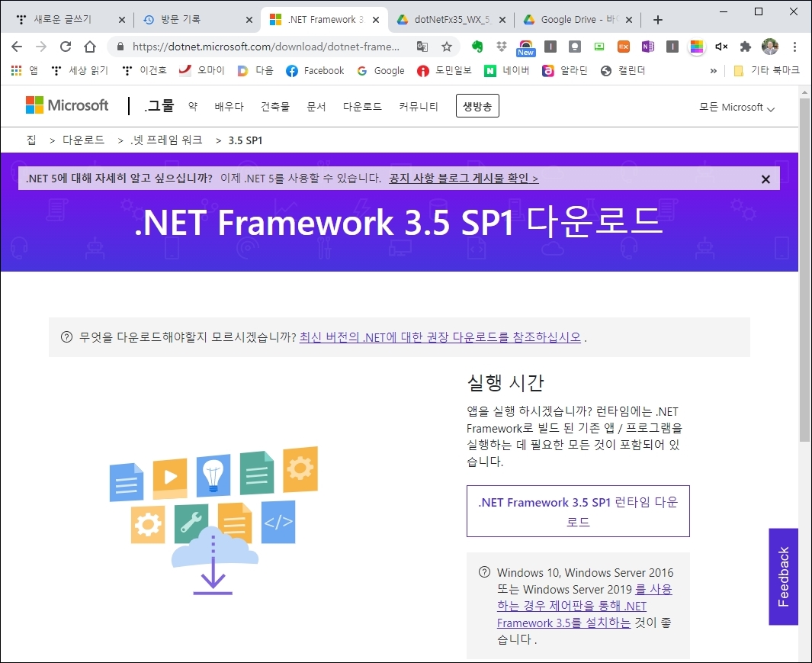Bookmark this page with the star

(446, 47)
